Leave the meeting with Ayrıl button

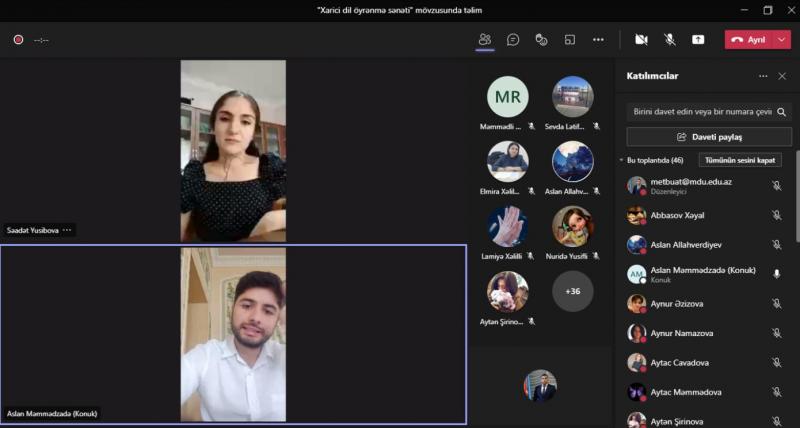pos(750,40)
